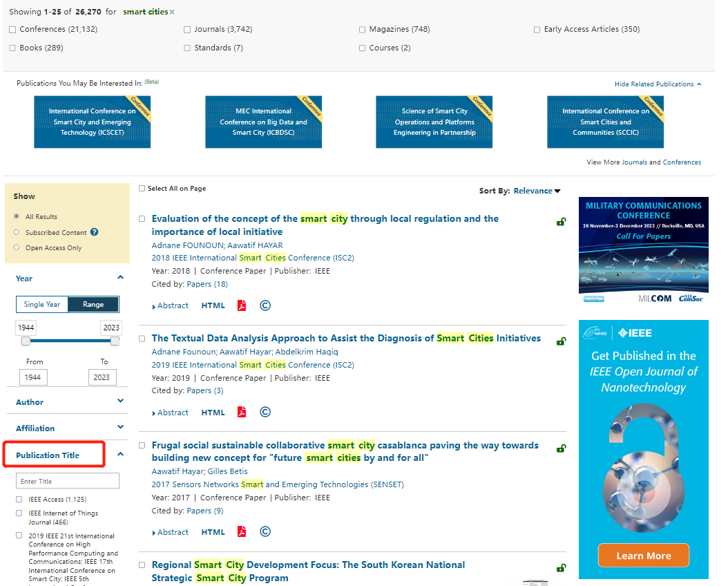The height and width of the screenshot is (586, 728).
Task: Tick Select All on Page checkbox
Action: pos(142,189)
